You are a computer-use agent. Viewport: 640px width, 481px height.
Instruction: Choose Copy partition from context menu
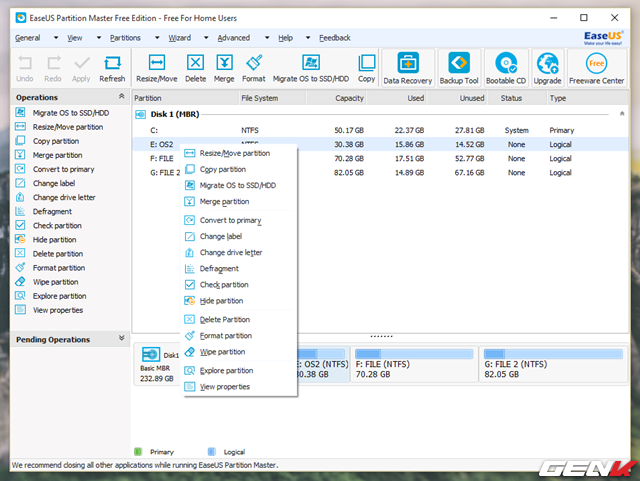click(x=239, y=169)
